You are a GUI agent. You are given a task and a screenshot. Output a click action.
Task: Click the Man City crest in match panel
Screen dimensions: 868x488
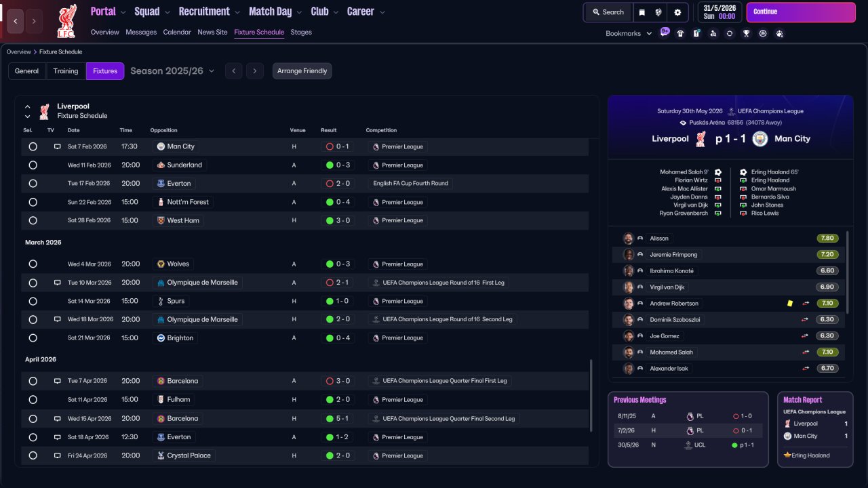click(760, 139)
